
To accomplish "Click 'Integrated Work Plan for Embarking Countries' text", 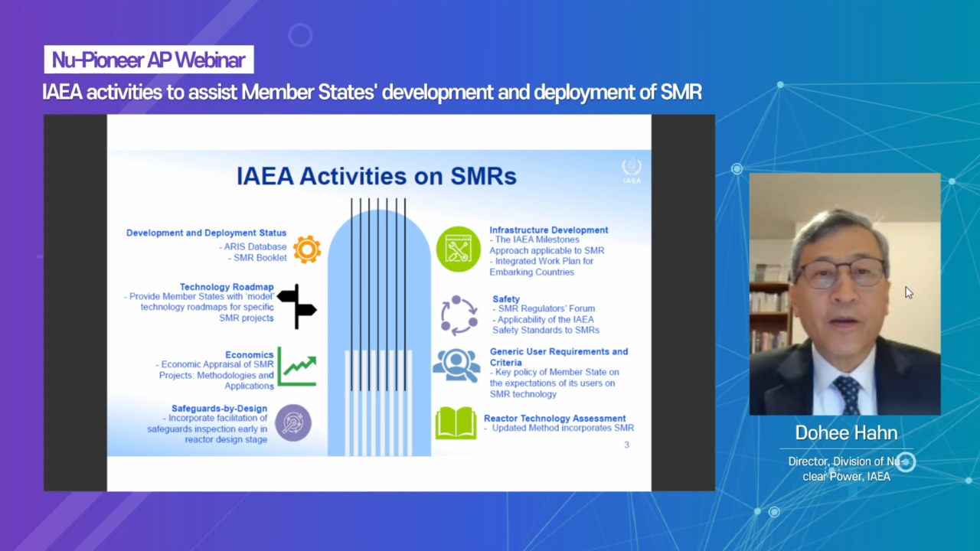I will 541,266.
